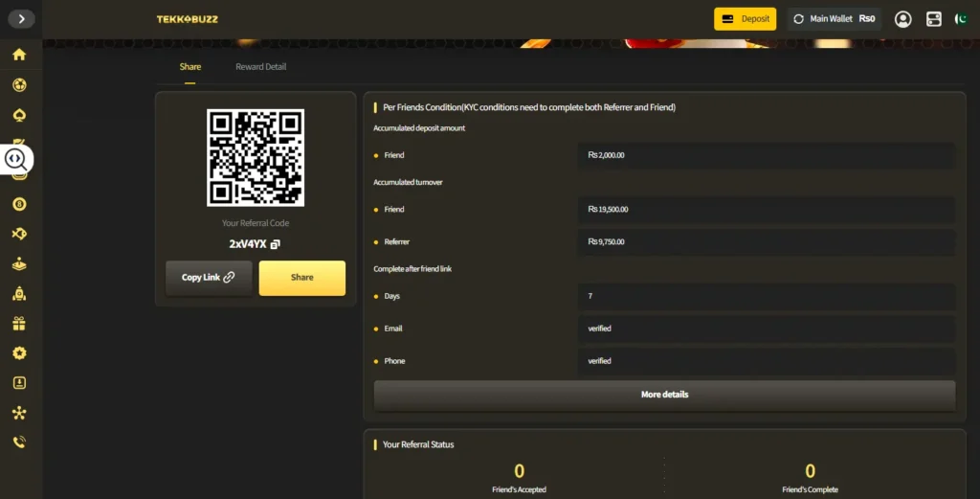Viewport: 980px width, 499px height.
Task: Click the Rs 19,500.00 friend turnover value
Action: [608, 210]
